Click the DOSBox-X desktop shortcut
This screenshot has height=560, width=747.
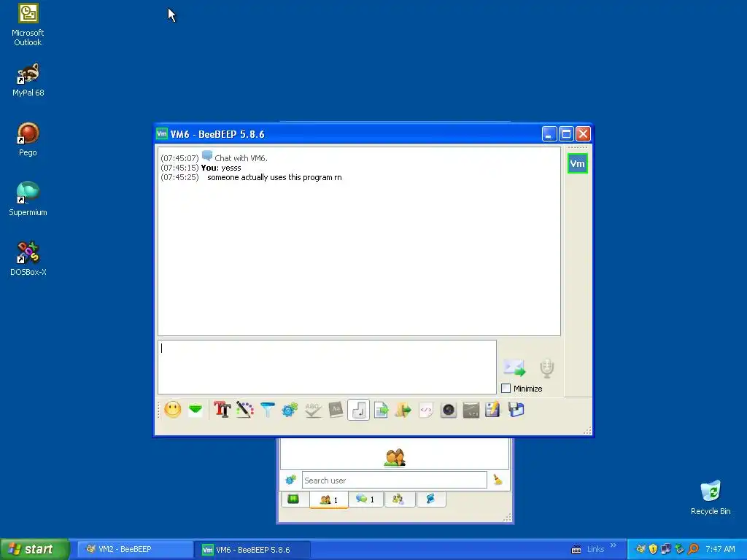coord(28,259)
